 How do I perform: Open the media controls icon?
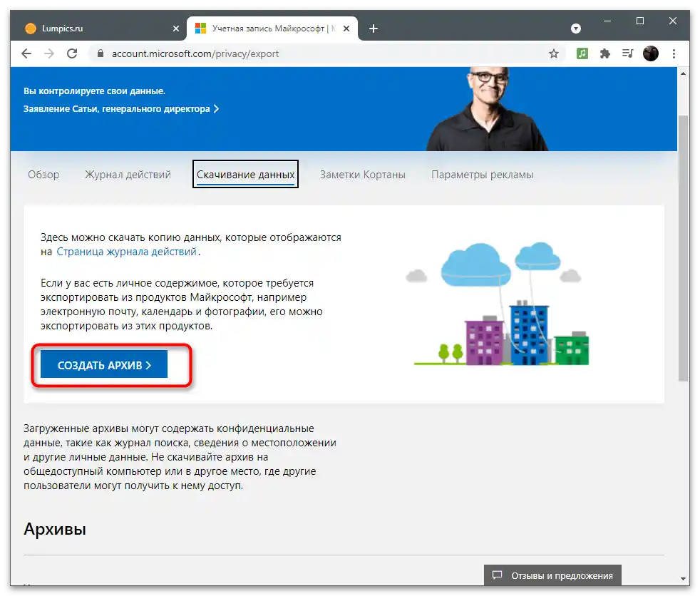tap(628, 53)
